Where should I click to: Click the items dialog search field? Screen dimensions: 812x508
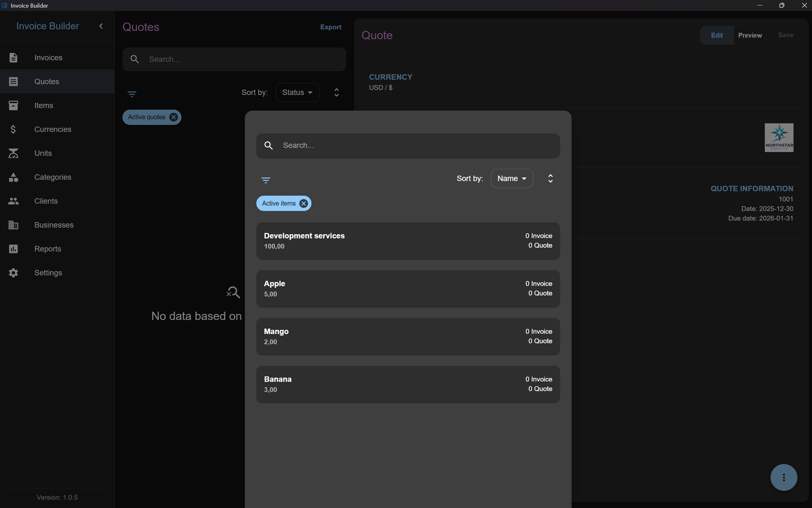(408, 145)
